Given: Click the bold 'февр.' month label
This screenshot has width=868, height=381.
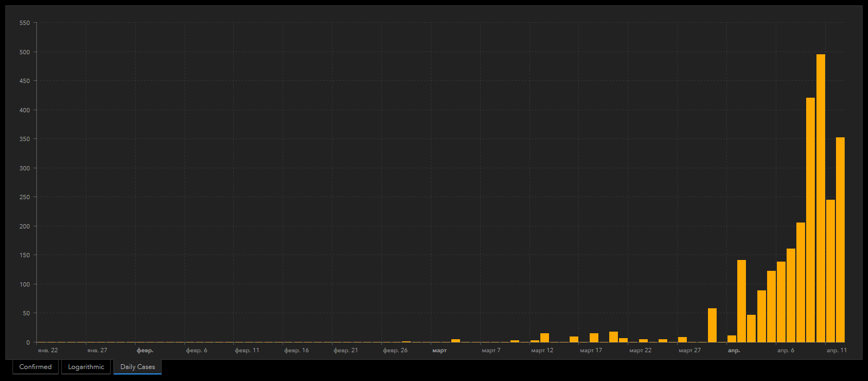Looking at the screenshot, I should tap(145, 351).
